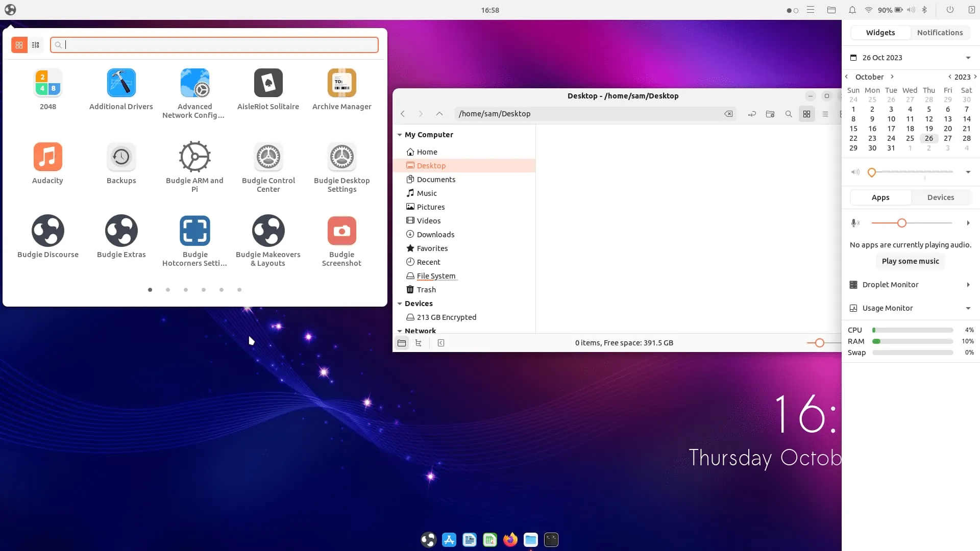Adjust the microphone volume slider
The width and height of the screenshot is (980, 551).
901,223
